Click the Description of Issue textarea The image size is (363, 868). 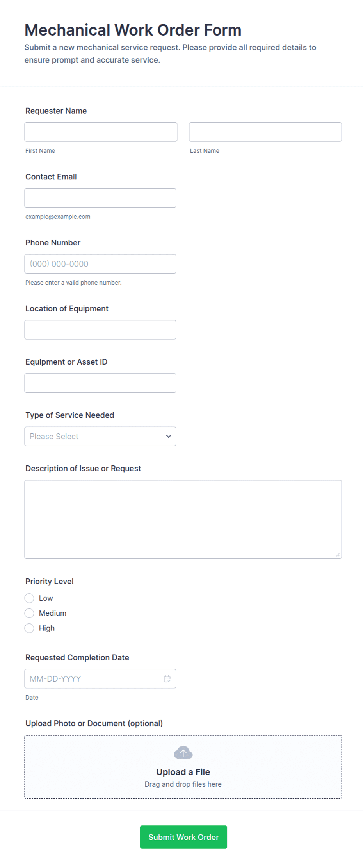click(183, 519)
